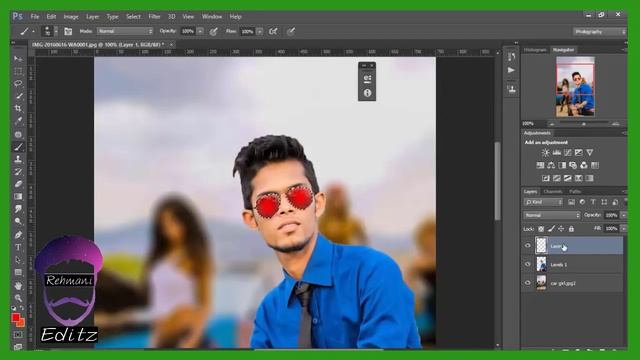Image resolution: width=640 pixels, height=360 pixels.
Task: Open Actions play icon in collapsed dock
Action: 511,70
